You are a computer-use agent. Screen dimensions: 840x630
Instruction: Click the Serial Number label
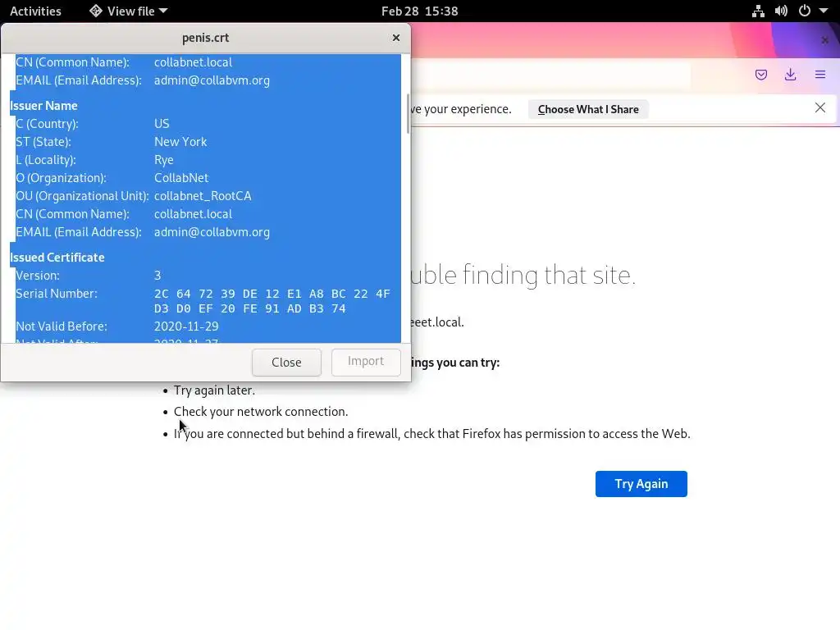[57, 294]
